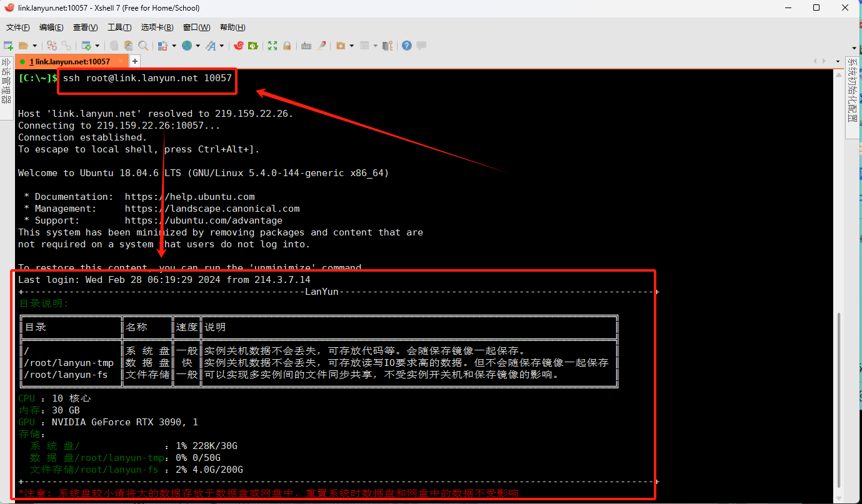862x504 pixels.
Task: Expand the encoding dropdown arrow
Action: coord(198,46)
